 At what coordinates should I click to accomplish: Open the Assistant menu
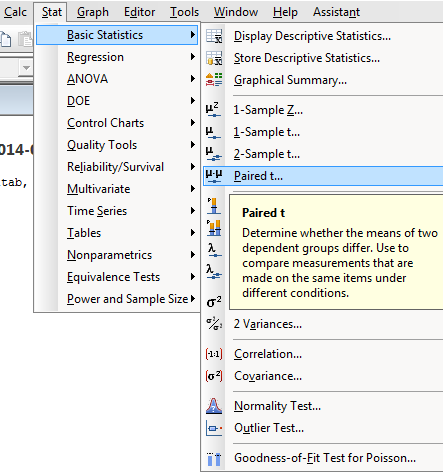point(336,12)
